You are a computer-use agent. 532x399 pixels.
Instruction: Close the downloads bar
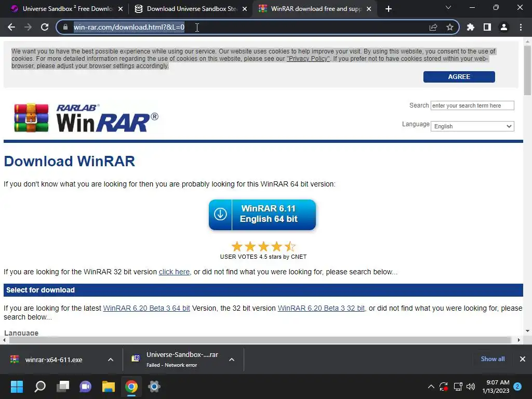pos(523,359)
